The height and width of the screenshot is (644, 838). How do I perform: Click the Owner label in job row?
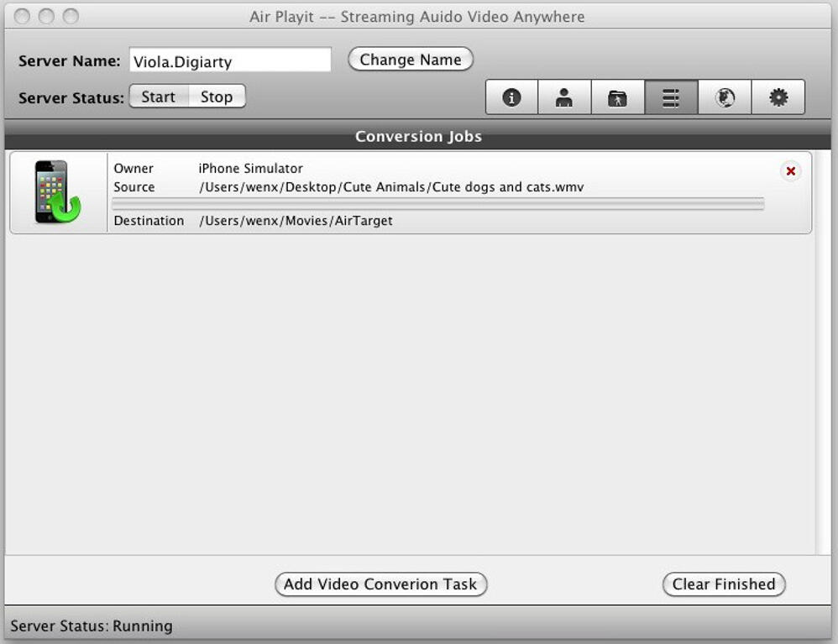pyautogui.click(x=134, y=169)
